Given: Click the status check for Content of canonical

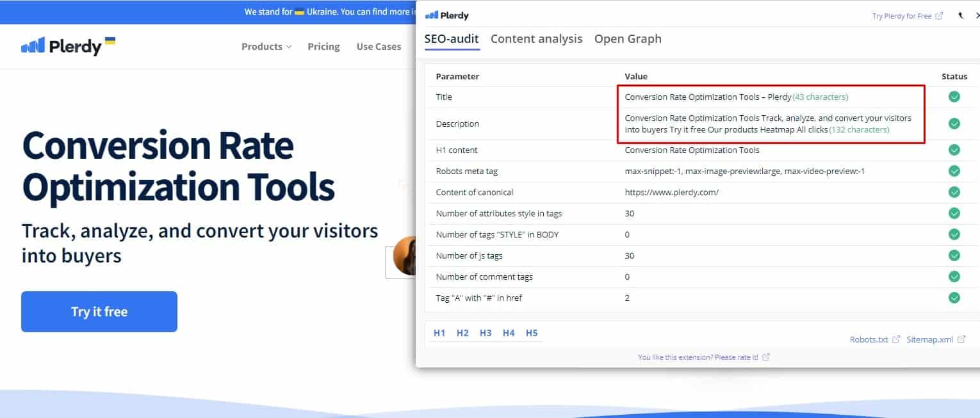Looking at the screenshot, I should pyautogui.click(x=954, y=192).
